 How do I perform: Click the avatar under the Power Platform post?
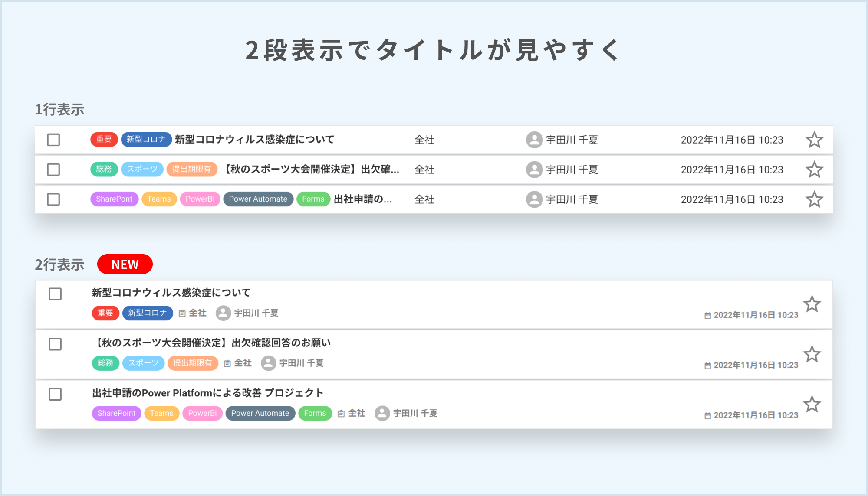382,413
